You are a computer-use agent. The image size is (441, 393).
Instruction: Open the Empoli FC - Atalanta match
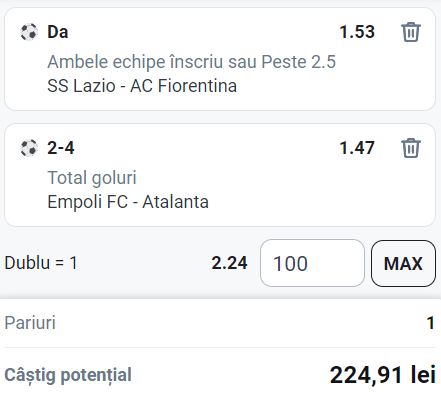coord(128,202)
